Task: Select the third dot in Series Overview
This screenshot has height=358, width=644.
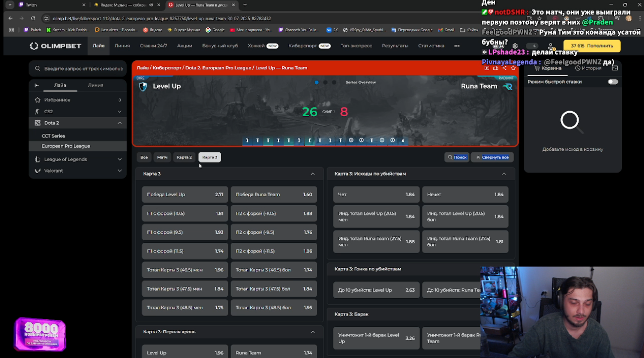Action: (334, 82)
